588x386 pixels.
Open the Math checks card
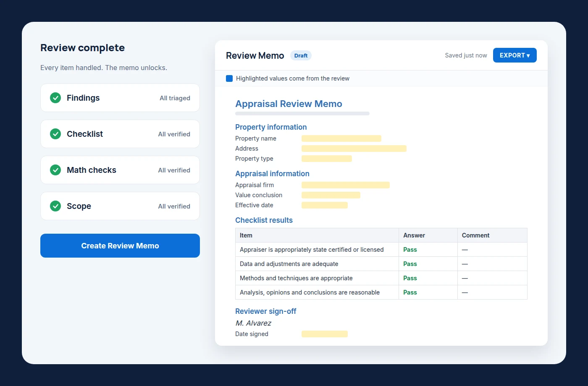pos(120,170)
